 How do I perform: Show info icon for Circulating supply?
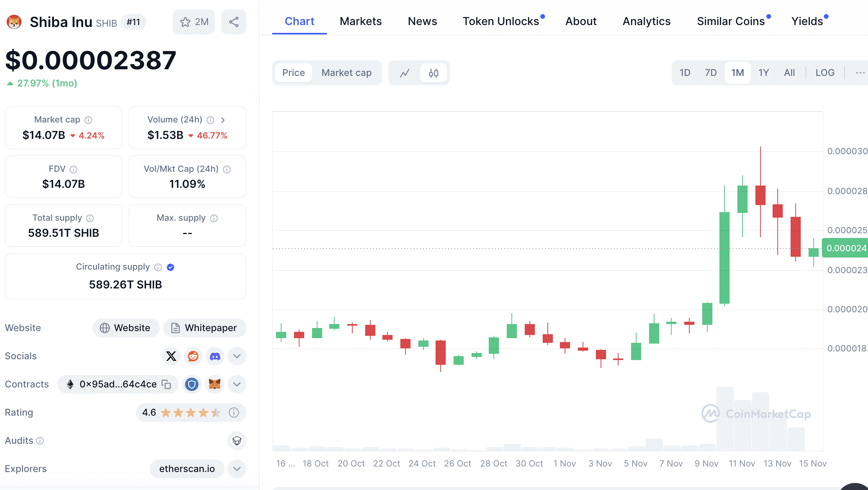(x=158, y=267)
